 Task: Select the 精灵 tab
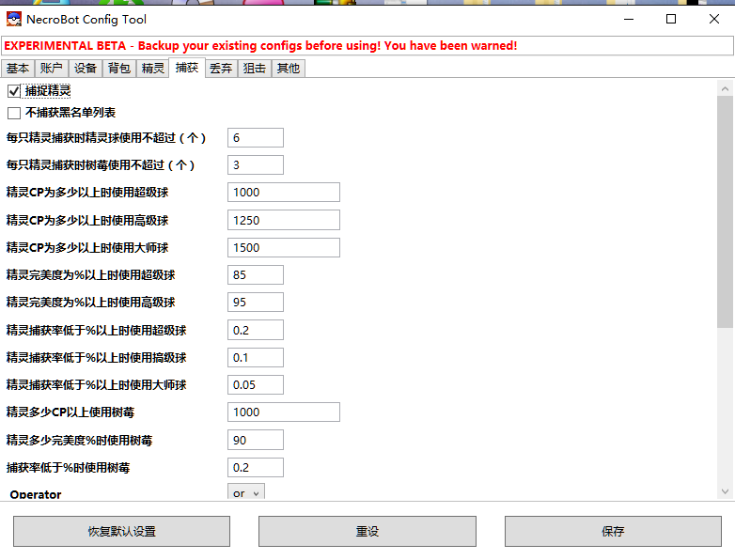153,69
